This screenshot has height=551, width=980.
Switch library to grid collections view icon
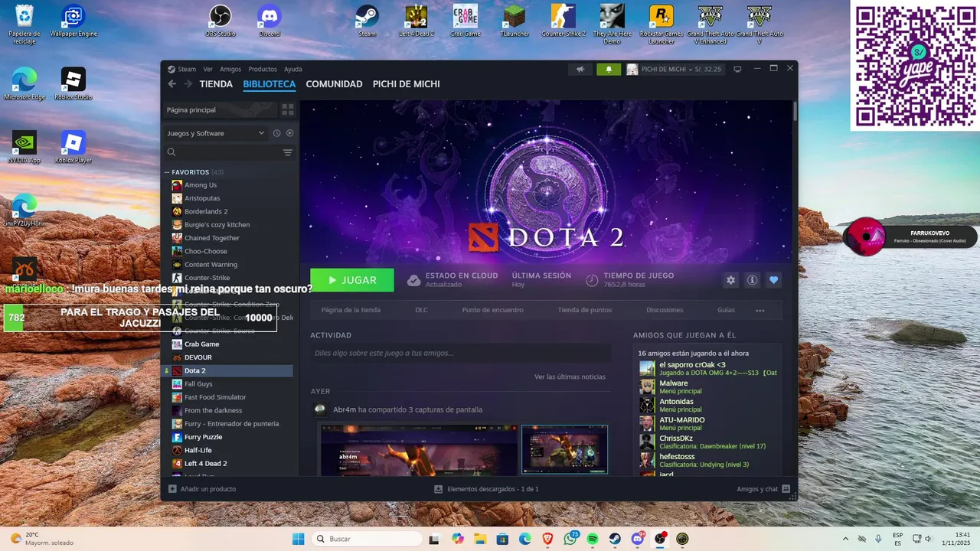pos(288,109)
